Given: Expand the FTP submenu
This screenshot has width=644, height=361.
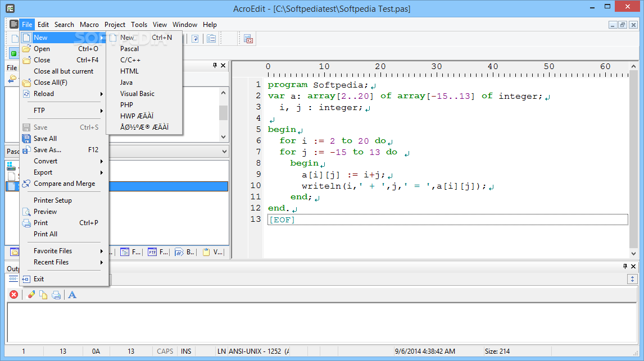Looking at the screenshot, I should [64, 111].
